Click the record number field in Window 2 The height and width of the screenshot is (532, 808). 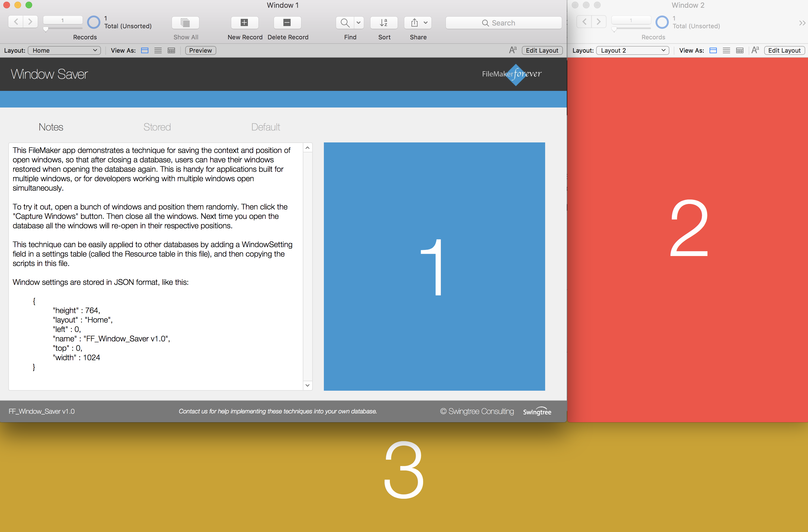coord(631,20)
